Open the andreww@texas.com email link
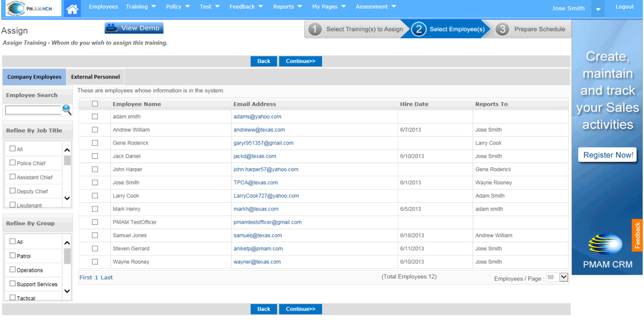644x322 pixels. click(259, 130)
